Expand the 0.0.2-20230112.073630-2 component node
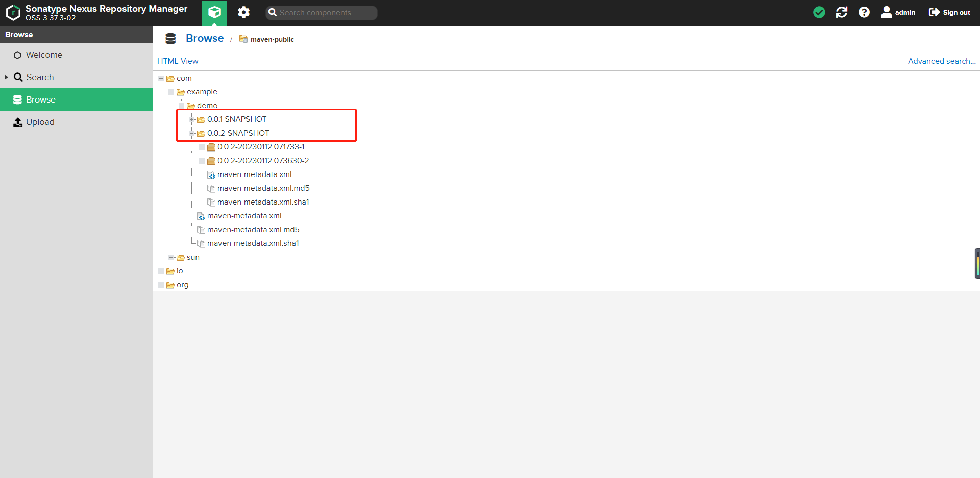The image size is (980, 478). 202,161
